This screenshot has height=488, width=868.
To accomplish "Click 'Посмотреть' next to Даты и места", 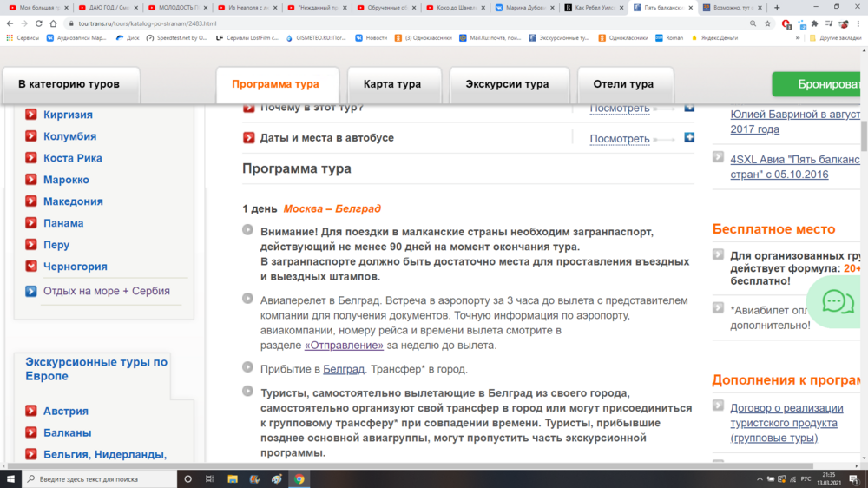I will click(x=619, y=138).
